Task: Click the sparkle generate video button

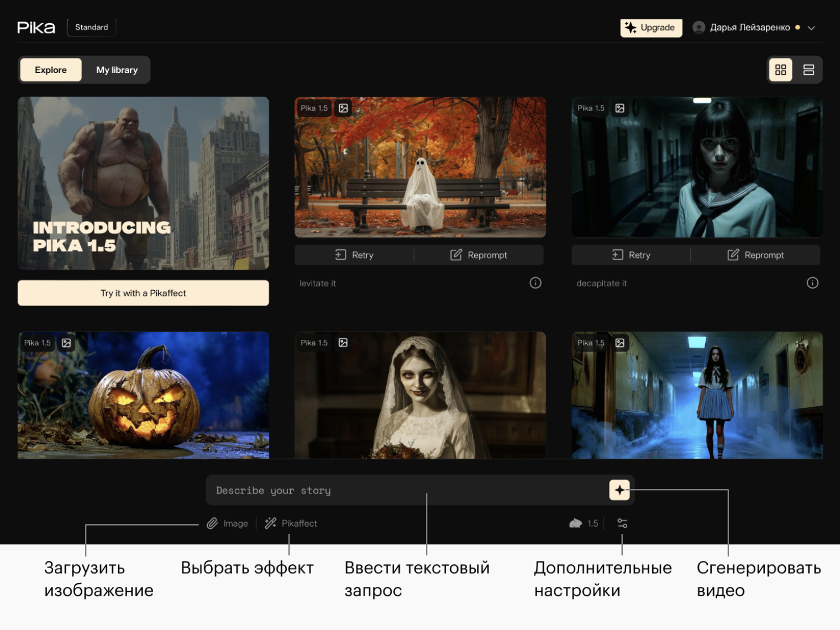Action: (620, 490)
